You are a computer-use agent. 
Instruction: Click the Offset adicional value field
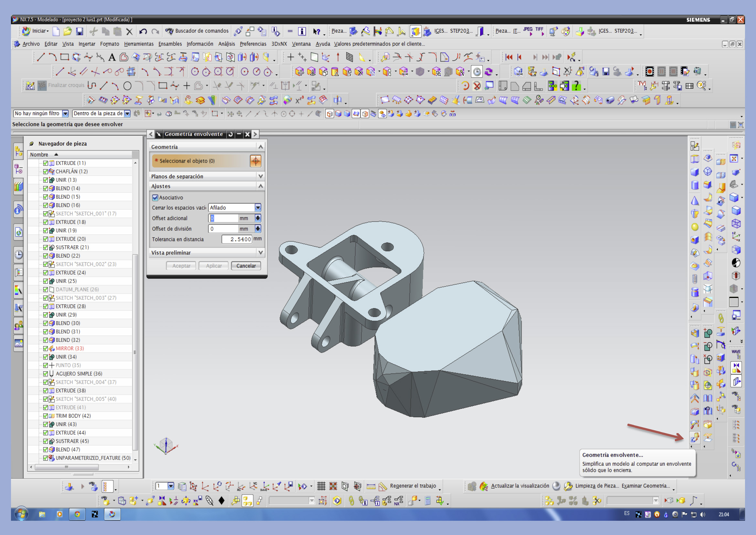223,218
